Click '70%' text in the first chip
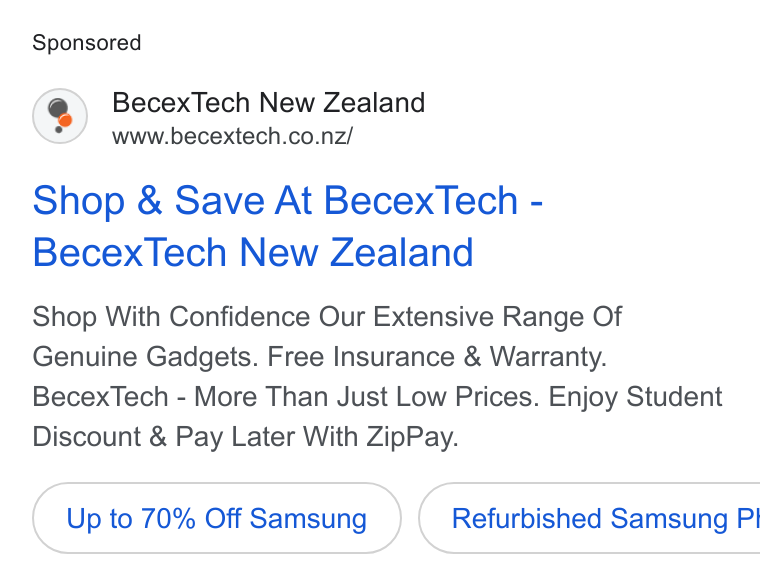The image size is (760, 586). pyautogui.click(x=168, y=518)
